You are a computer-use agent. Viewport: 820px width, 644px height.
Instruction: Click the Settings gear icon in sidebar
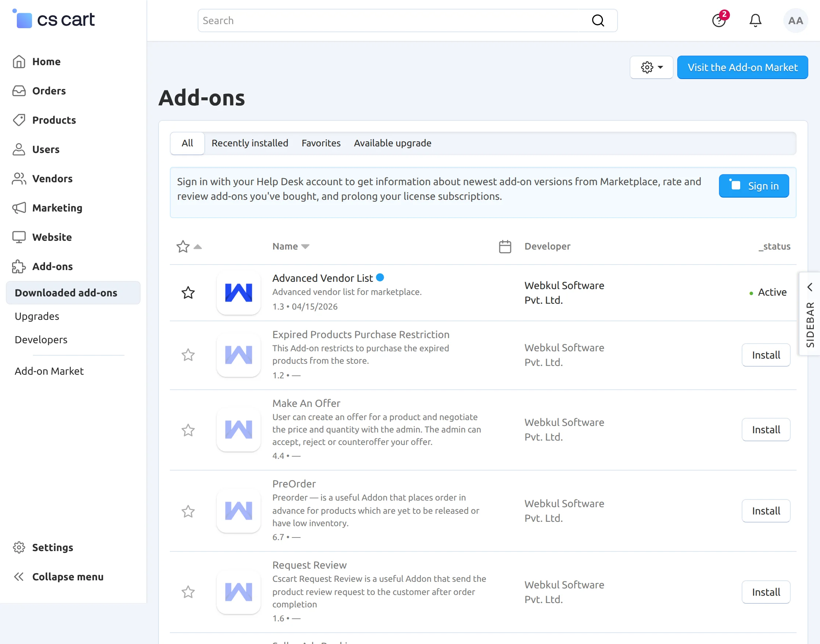[19, 547]
